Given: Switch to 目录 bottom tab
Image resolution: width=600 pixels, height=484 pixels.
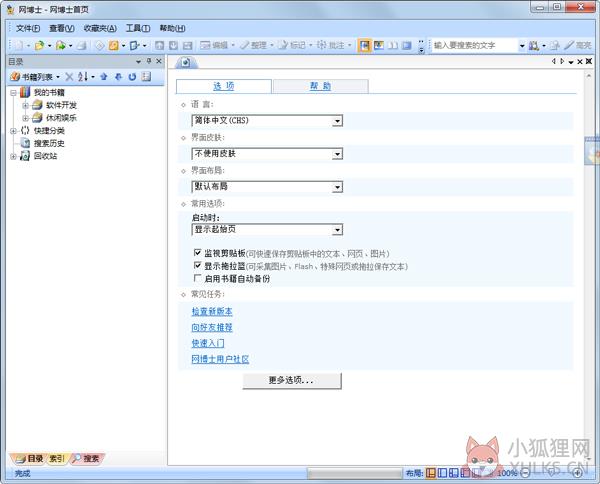Looking at the screenshot, I should click(x=29, y=458).
